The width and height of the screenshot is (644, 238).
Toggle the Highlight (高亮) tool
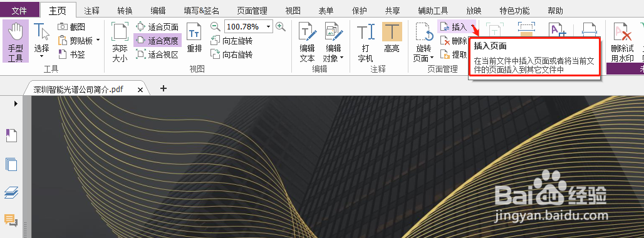[392, 38]
